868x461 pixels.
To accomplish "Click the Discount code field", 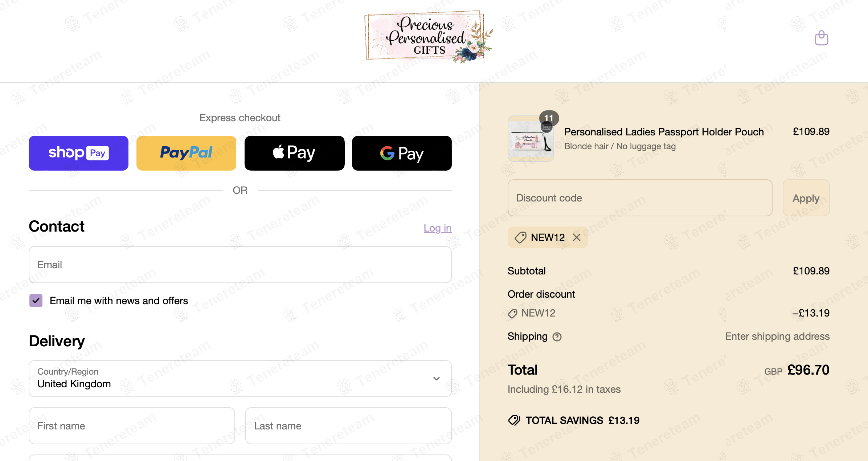I will 640,198.
